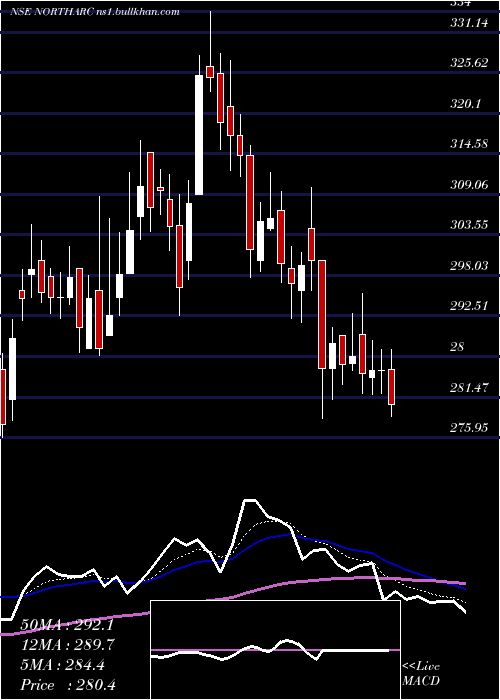
Task: Click the 281.47 price axis label
Action: [469, 387]
